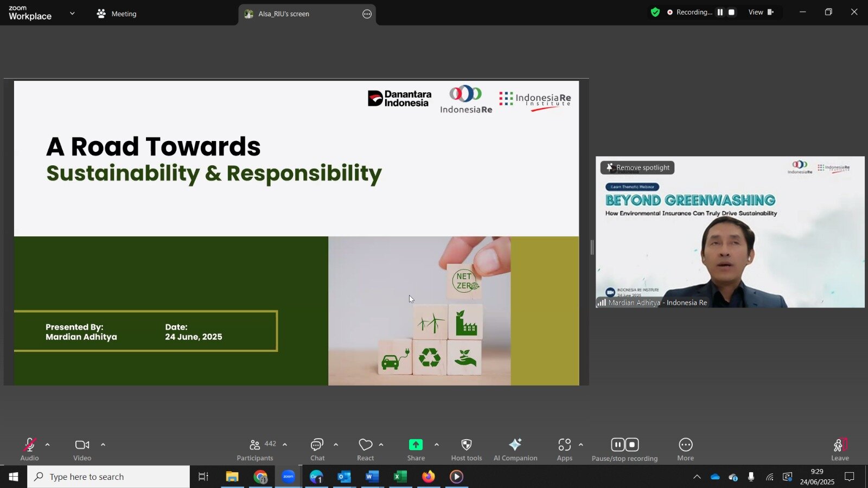Image resolution: width=868 pixels, height=488 pixels.
Task: Unmute the Audio microphone icon
Action: coord(29,445)
